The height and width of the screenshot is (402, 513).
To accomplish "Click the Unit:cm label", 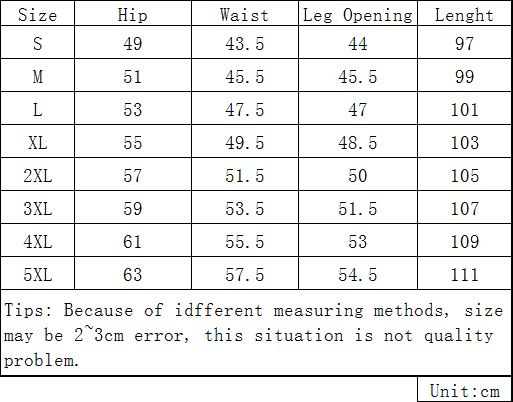I will [464, 391].
